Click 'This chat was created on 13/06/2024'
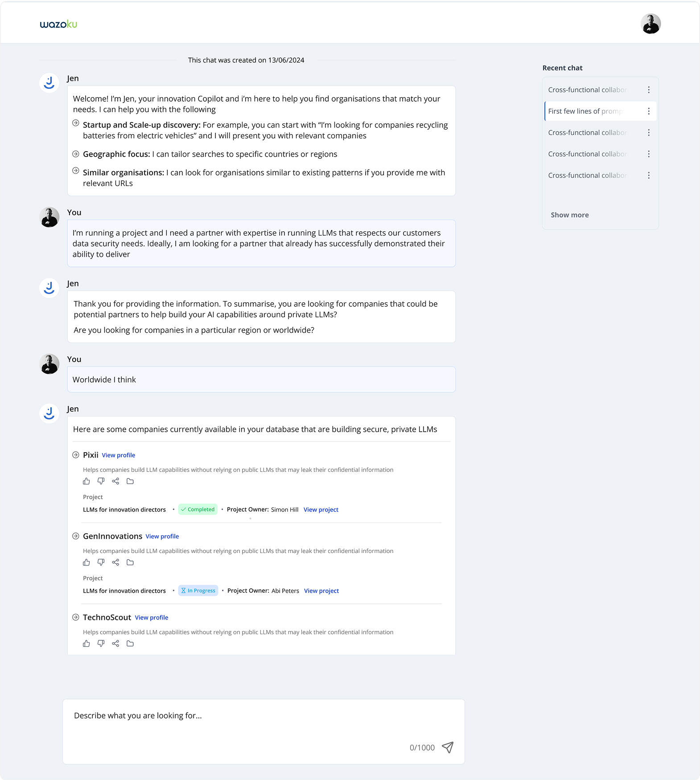700x780 pixels. [x=246, y=60]
